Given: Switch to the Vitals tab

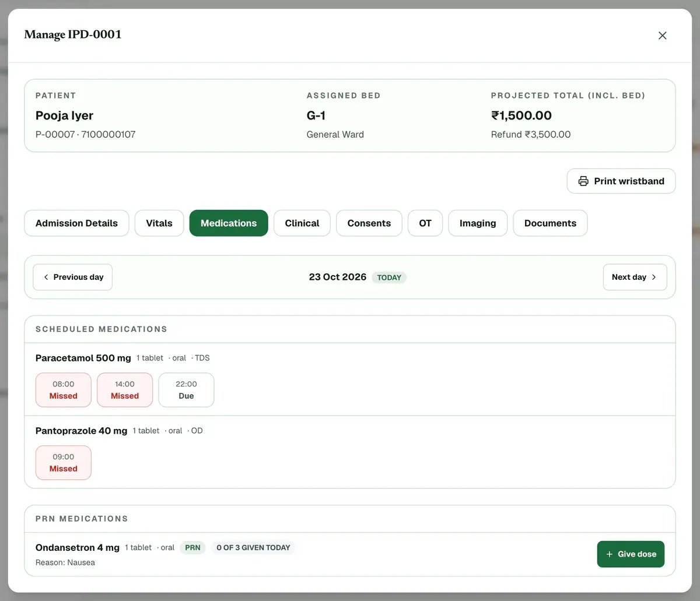Looking at the screenshot, I should point(159,223).
